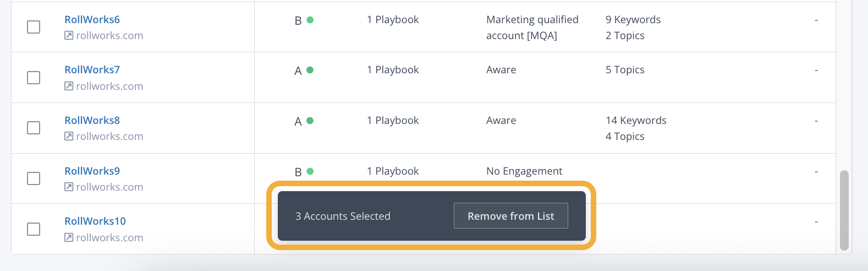Screen dimensions: 868x271
Task: Check the RollWorks8 account checkbox
Action: (34, 128)
